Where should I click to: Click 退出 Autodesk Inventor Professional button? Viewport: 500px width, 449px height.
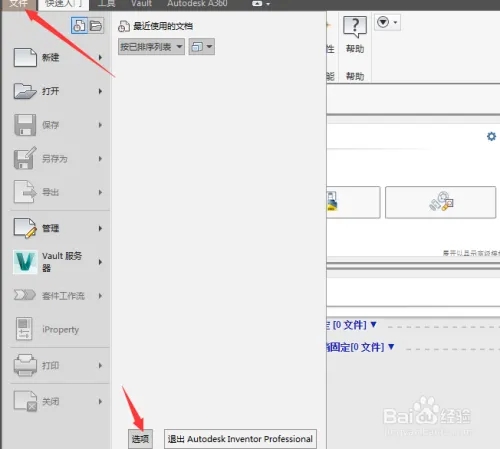click(x=240, y=439)
